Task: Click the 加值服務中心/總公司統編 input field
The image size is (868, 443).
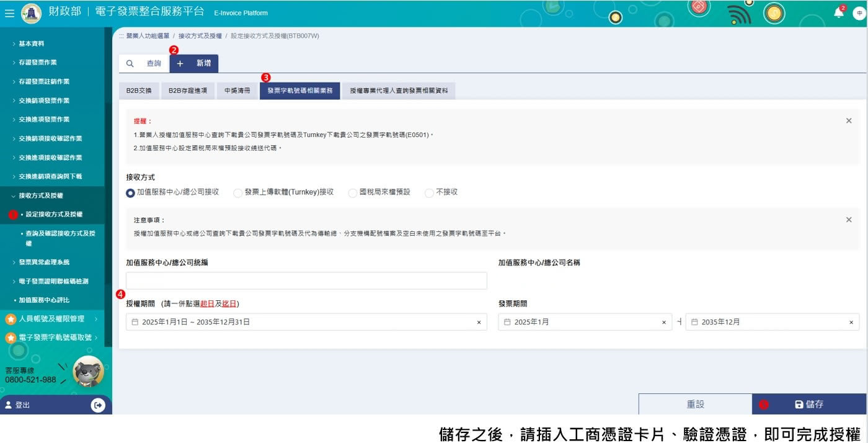Action: click(306, 280)
